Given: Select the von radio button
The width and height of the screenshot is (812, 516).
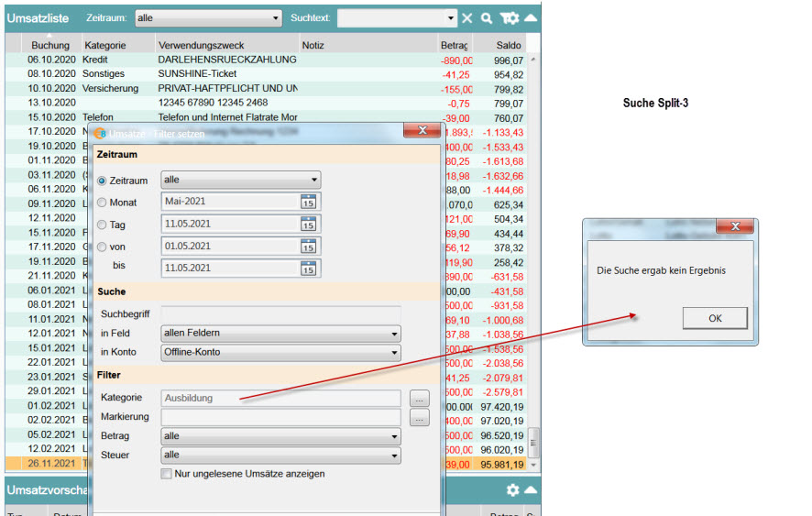Looking at the screenshot, I should [x=102, y=247].
